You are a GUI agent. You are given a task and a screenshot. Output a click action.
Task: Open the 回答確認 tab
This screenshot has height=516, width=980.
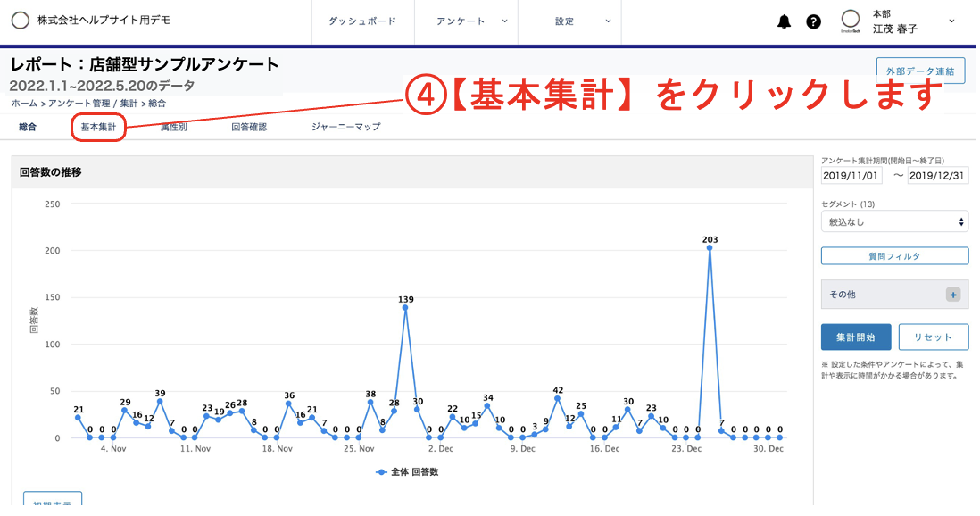(249, 128)
